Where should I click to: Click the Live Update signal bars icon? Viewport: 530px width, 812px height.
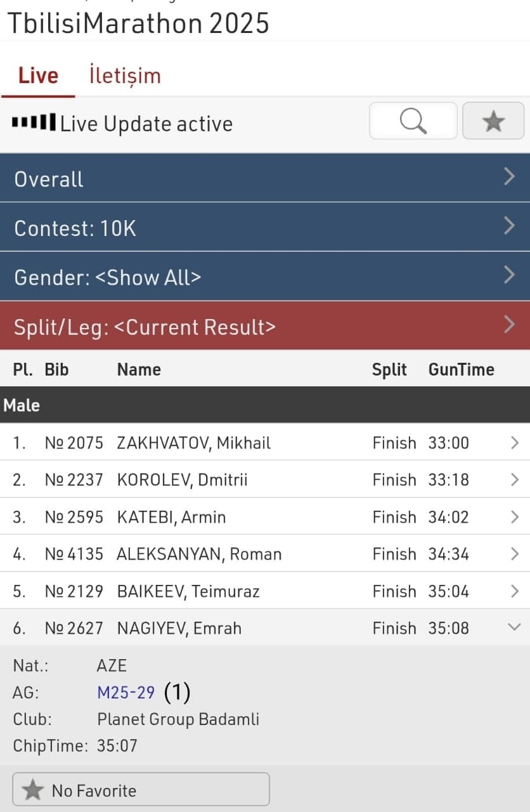click(34, 122)
